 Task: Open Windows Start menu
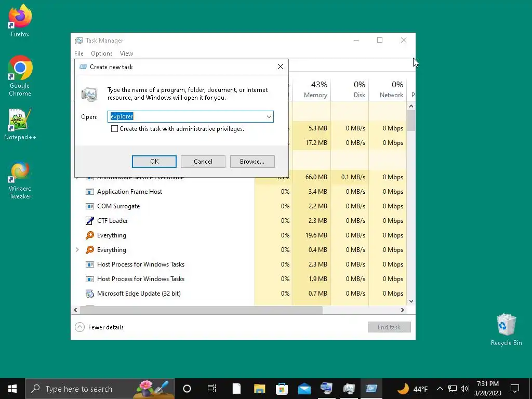(x=12, y=389)
